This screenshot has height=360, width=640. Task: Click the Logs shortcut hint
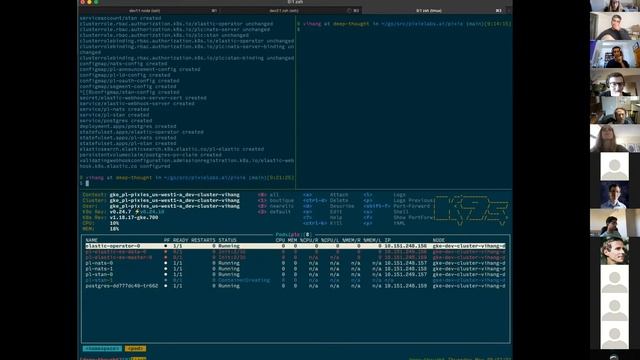(399, 195)
